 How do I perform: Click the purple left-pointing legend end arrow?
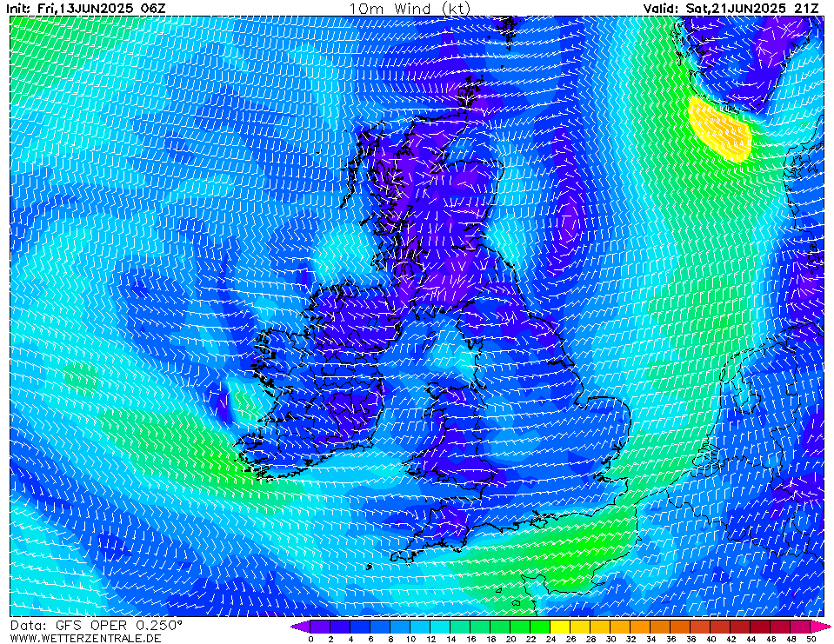tap(301, 626)
